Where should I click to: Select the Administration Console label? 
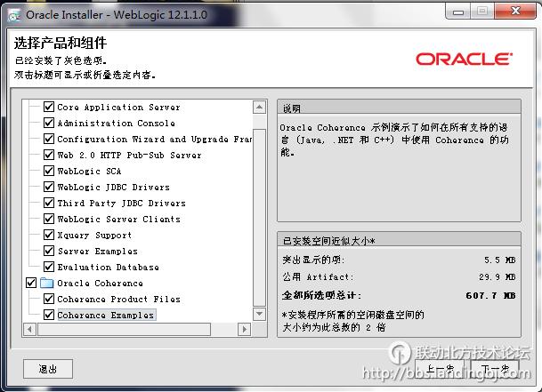click(x=116, y=123)
